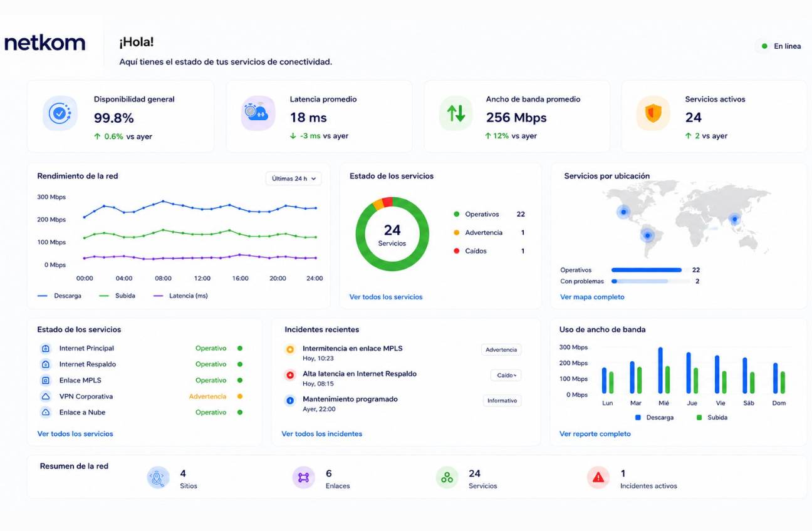Click the blue Mantenimiento programado incident icon

click(x=289, y=400)
